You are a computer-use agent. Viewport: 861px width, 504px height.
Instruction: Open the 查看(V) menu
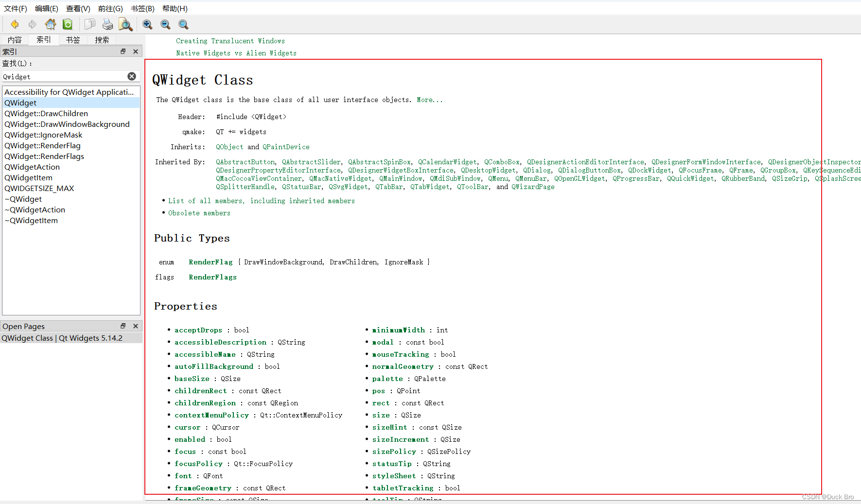click(78, 8)
